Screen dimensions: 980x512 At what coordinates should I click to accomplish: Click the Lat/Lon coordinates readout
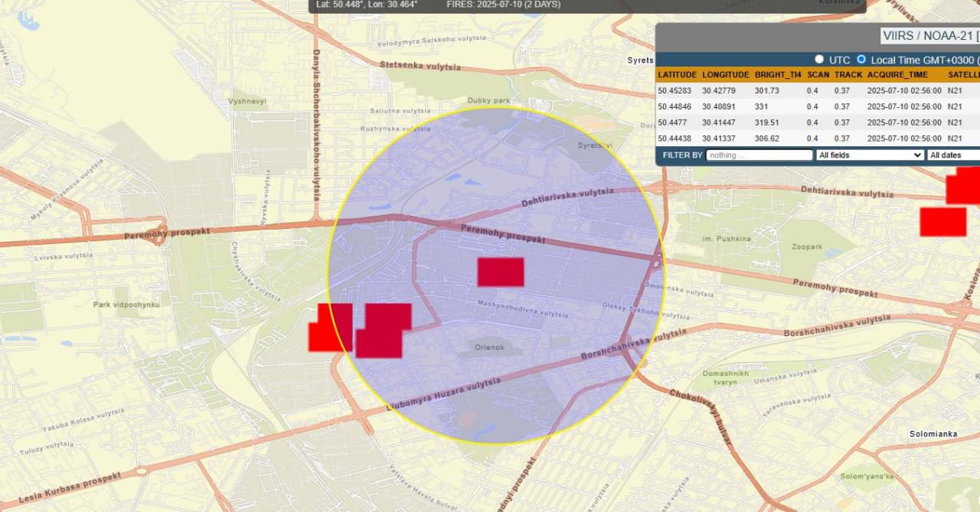[367, 5]
